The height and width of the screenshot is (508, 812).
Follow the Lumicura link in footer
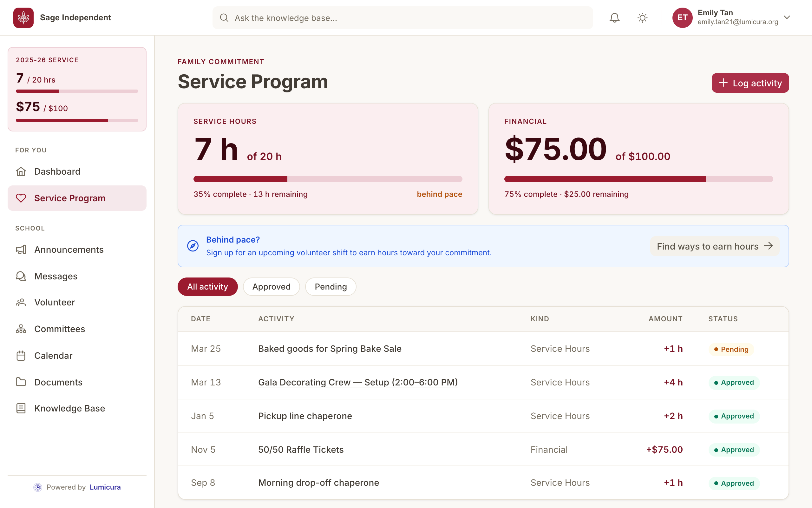pos(105,487)
